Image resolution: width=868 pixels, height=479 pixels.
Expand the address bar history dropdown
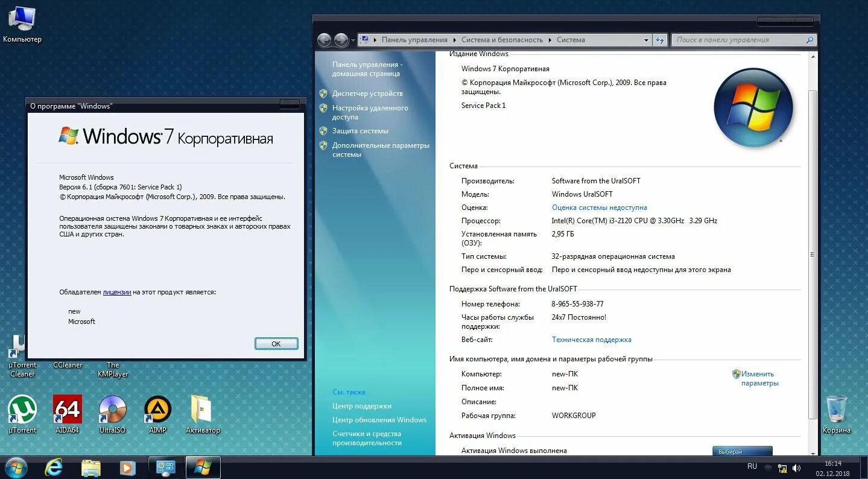646,40
